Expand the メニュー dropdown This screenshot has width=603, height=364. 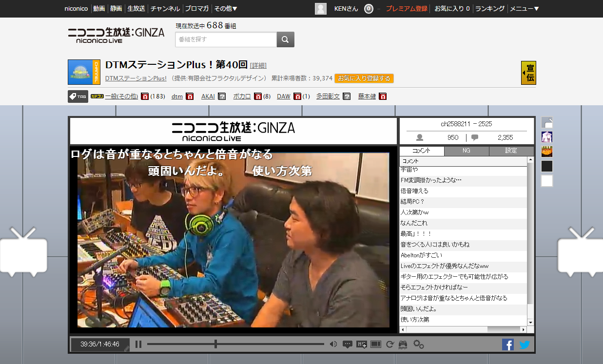525,8
